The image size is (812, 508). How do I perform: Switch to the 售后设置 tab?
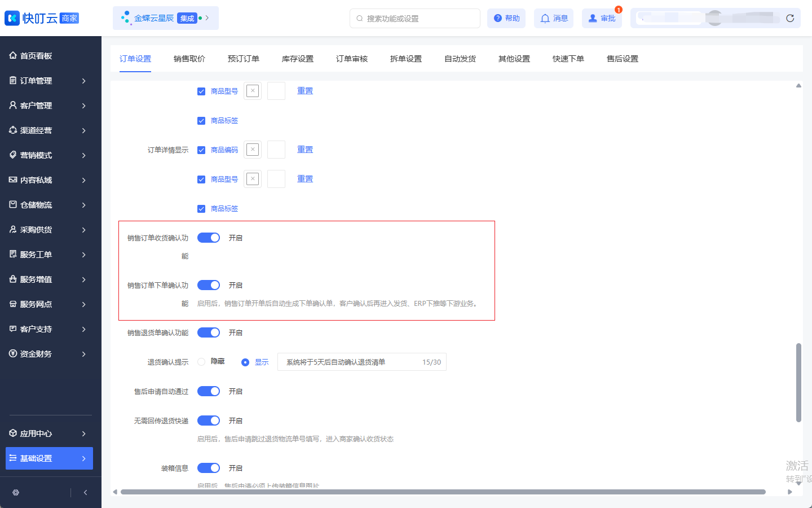click(x=623, y=59)
